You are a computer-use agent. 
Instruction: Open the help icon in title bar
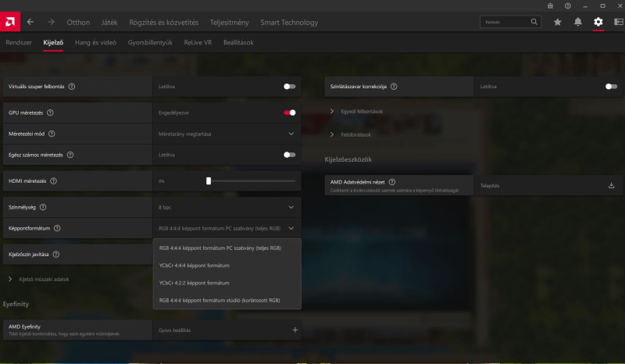568,6
